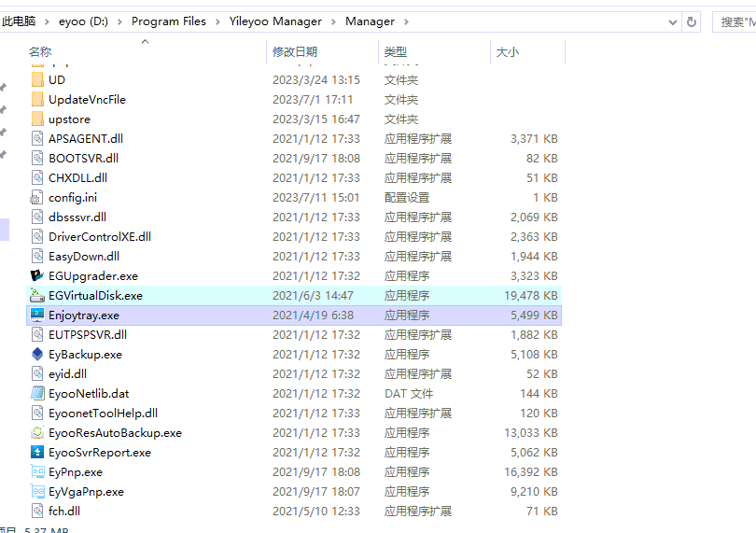Click the 16,392 KB size cell
756x533 pixels.
tap(531, 471)
